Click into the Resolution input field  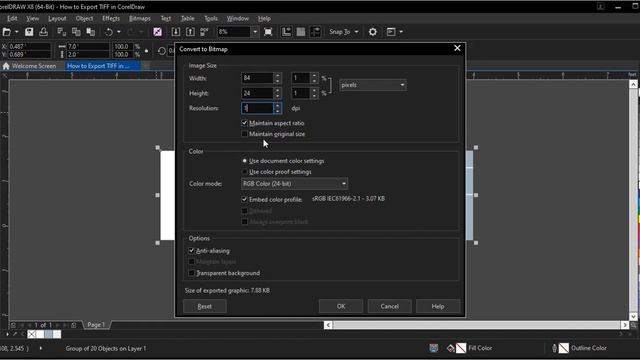coord(257,108)
